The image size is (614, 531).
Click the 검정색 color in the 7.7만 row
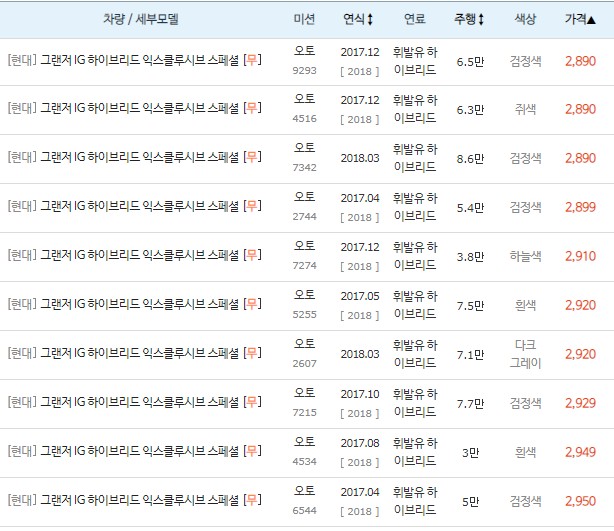525,403
